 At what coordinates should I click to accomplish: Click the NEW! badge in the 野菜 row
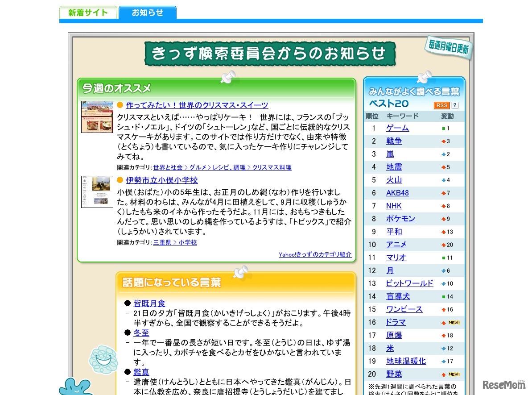(454, 374)
